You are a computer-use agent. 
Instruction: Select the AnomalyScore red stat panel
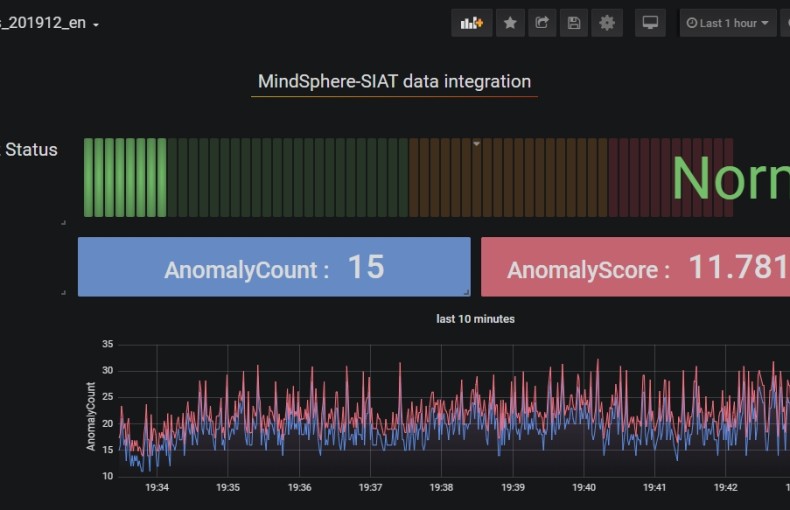tap(635, 267)
